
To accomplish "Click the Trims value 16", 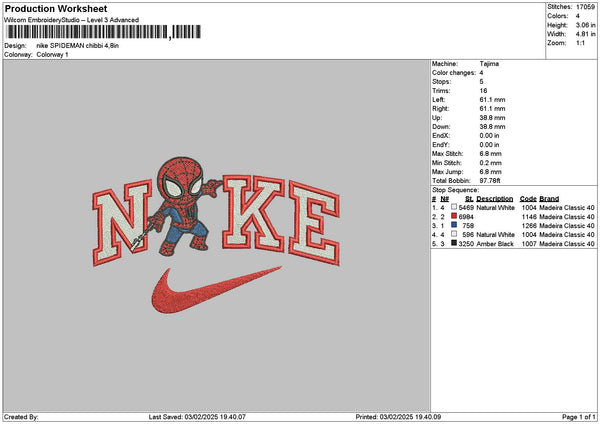I will 483,91.
